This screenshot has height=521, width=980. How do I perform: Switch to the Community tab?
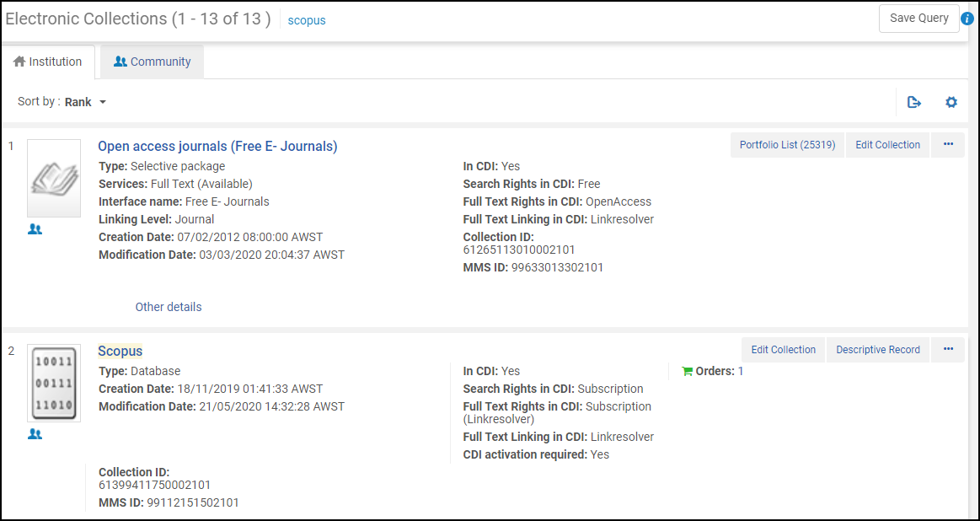click(x=152, y=62)
